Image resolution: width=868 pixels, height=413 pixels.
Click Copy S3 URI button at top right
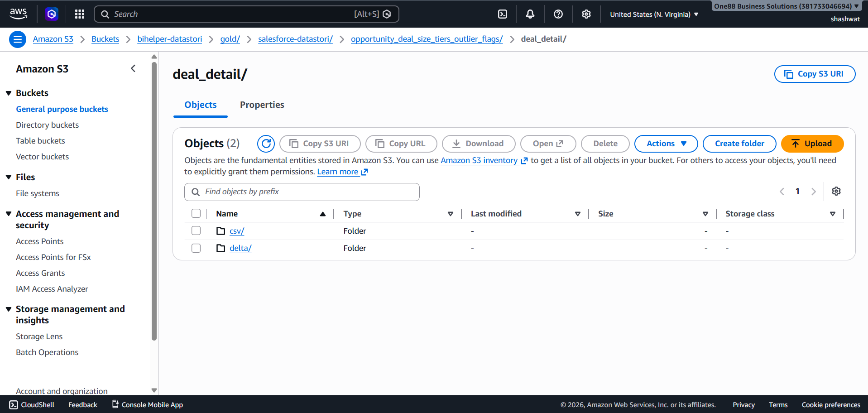click(815, 74)
